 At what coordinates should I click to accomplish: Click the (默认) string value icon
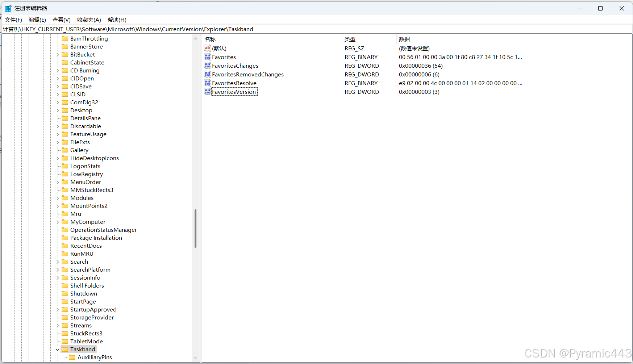(x=208, y=48)
